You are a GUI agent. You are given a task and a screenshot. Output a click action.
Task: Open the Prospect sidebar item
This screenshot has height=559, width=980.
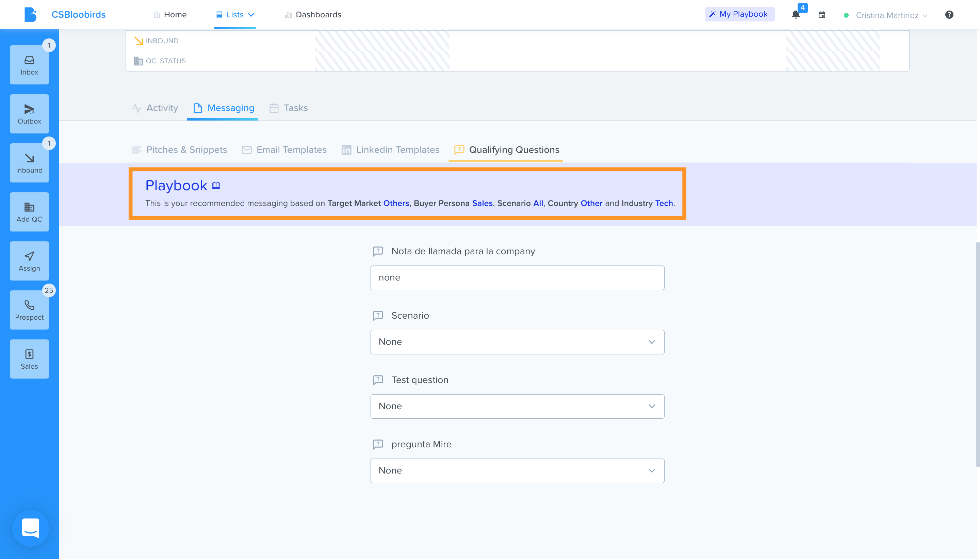coord(29,310)
